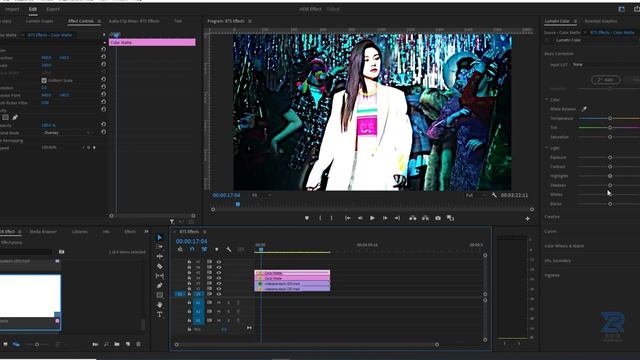Click Export Frame camera icon
This screenshot has height=360, width=640.
tap(438, 218)
